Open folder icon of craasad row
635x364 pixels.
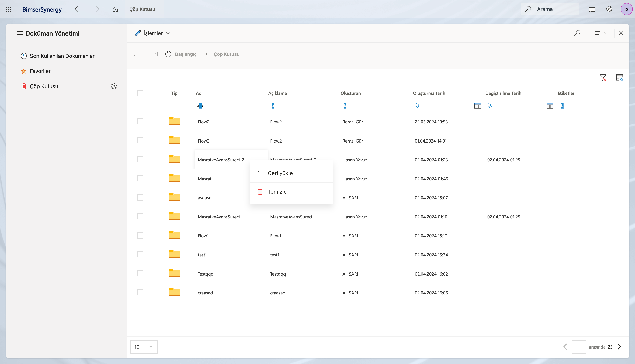tap(174, 292)
